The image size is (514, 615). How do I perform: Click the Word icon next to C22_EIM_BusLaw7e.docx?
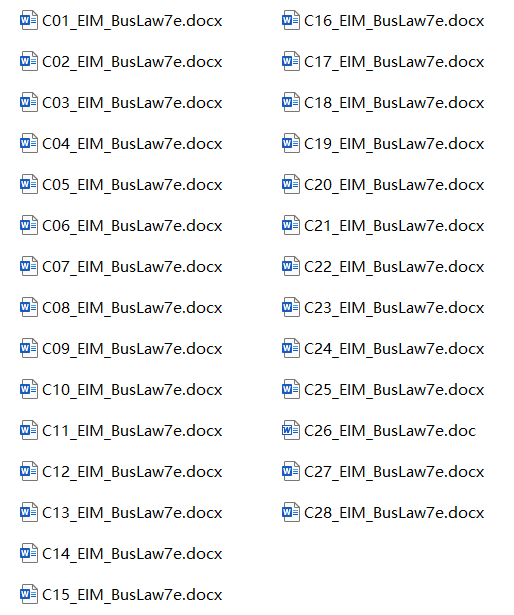(291, 266)
